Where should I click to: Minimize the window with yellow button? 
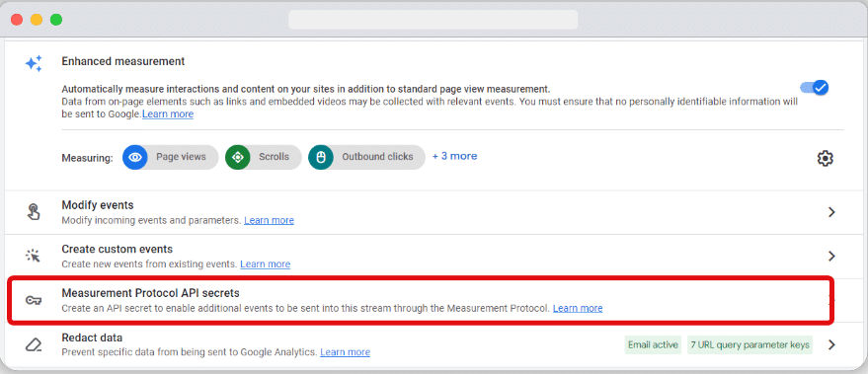click(37, 20)
